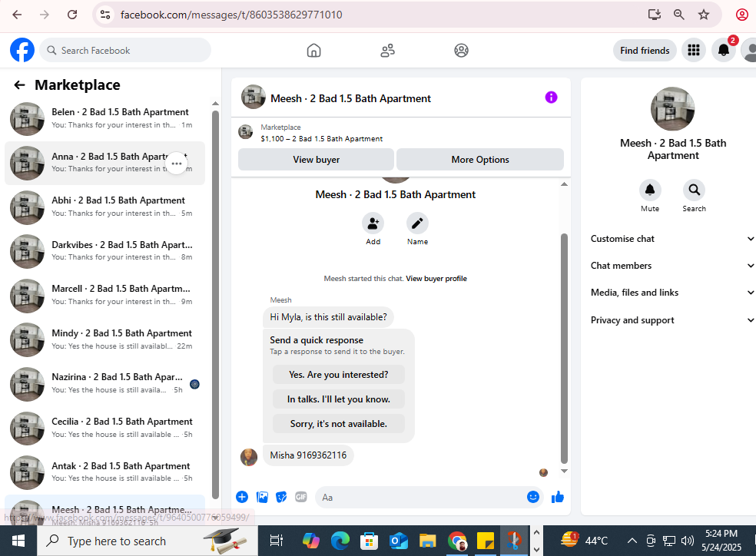This screenshot has width=756, height=556.
Task: Choose a sticker icon in composer
Action: pyautogui.click(x=281, y=497)
